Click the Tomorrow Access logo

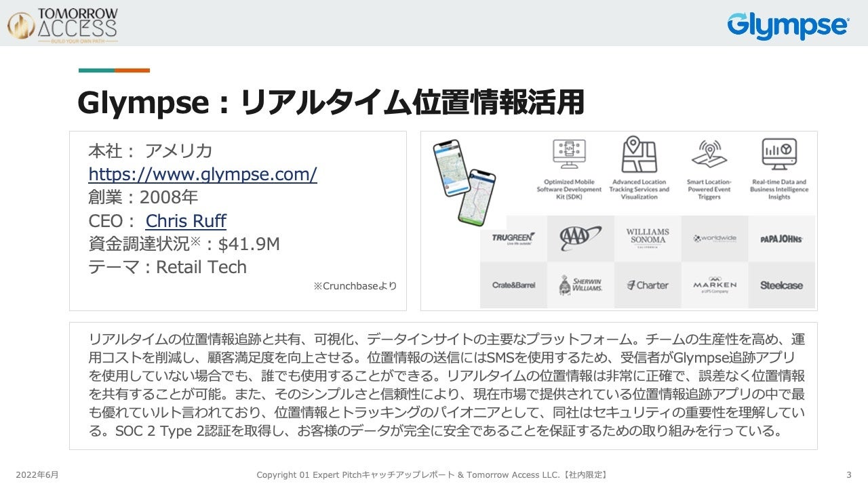(x=63, y=26)
